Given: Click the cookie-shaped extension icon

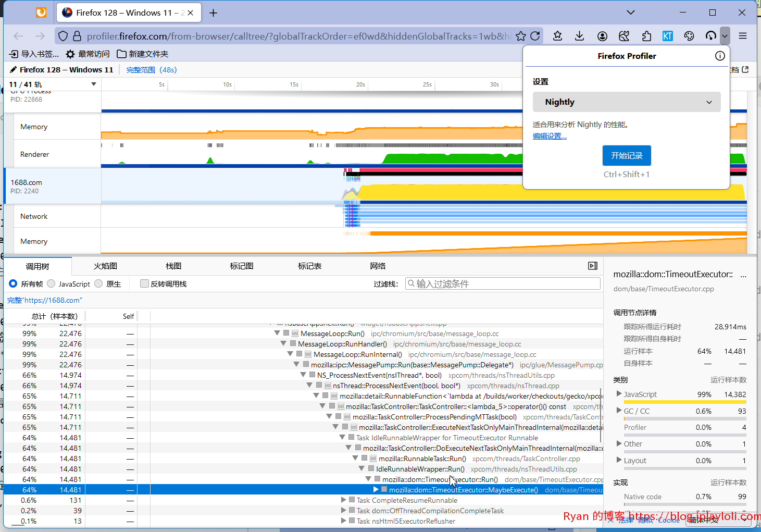Looking at the screenshot, I should (689, 36).
